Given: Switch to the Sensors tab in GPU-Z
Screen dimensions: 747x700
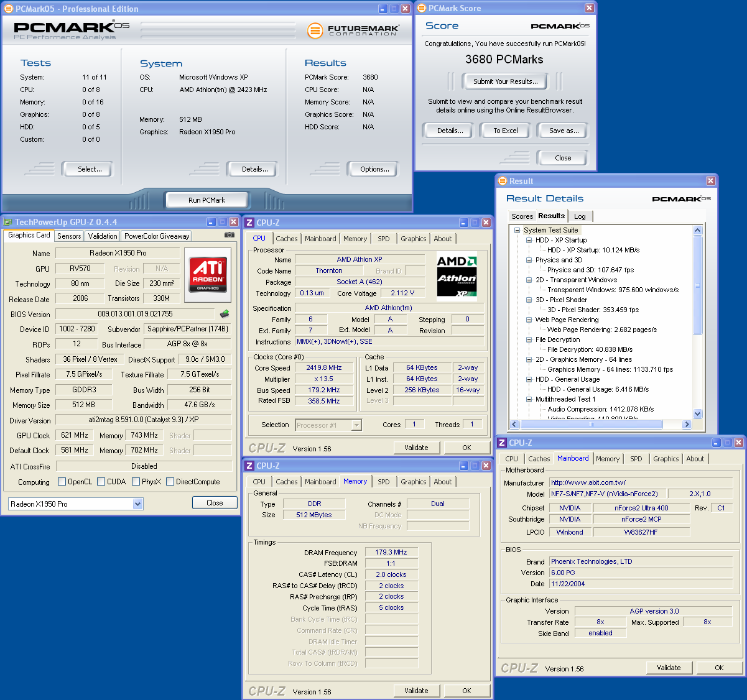Looking at the screenshot, I should pos(69,236).
